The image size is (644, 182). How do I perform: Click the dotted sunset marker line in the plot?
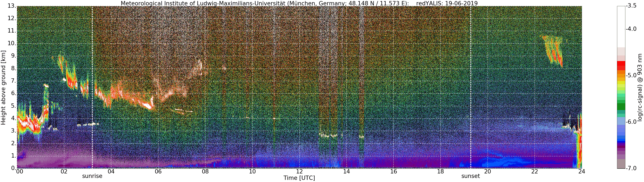click(x=470, y=87)
